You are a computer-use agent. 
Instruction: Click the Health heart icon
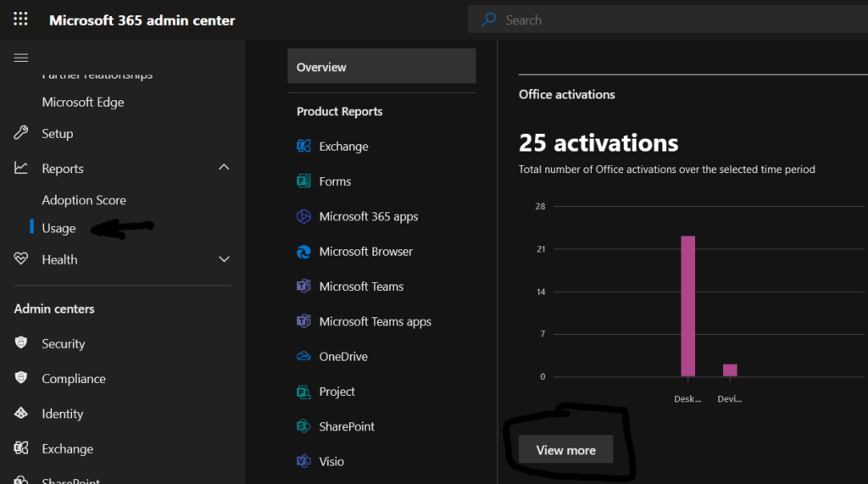click(x=21, y=259)
